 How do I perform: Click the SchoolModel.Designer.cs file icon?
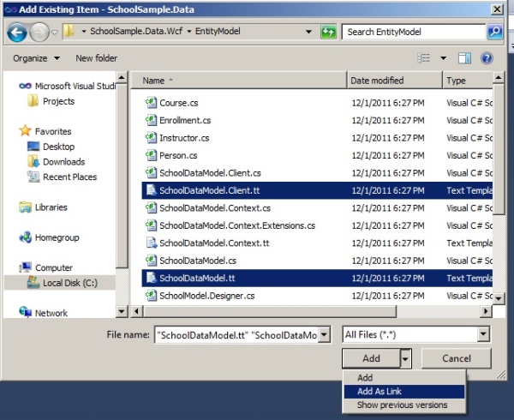pyautogui.click(x=151, y=296)
